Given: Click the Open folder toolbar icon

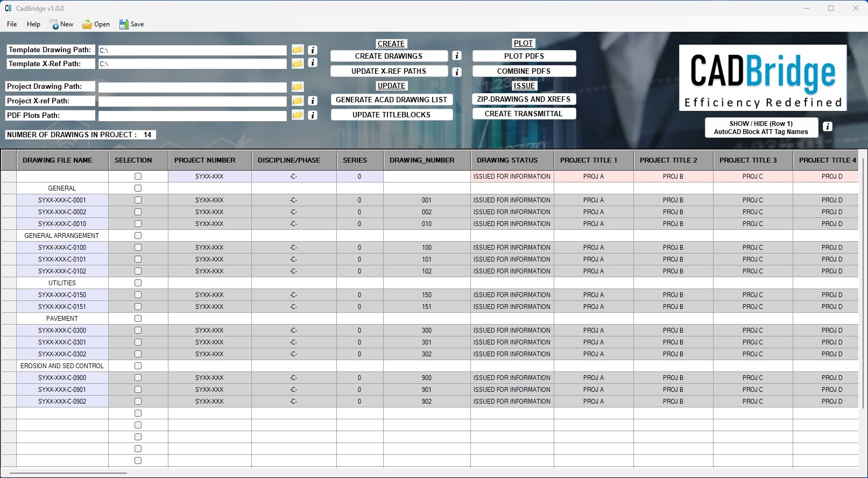Looking at the screenshot, I should tap(87, 24).
